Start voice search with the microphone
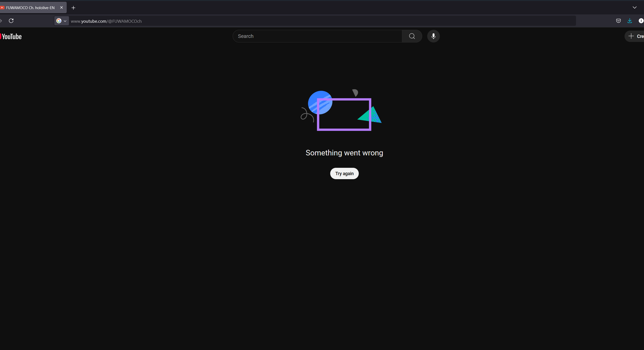This screenshot has height=350, width=644. click(x=433, y=36)
